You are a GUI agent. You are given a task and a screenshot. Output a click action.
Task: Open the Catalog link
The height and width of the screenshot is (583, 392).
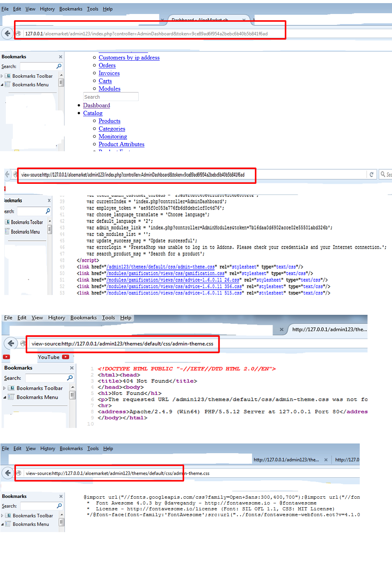(93, 113)
